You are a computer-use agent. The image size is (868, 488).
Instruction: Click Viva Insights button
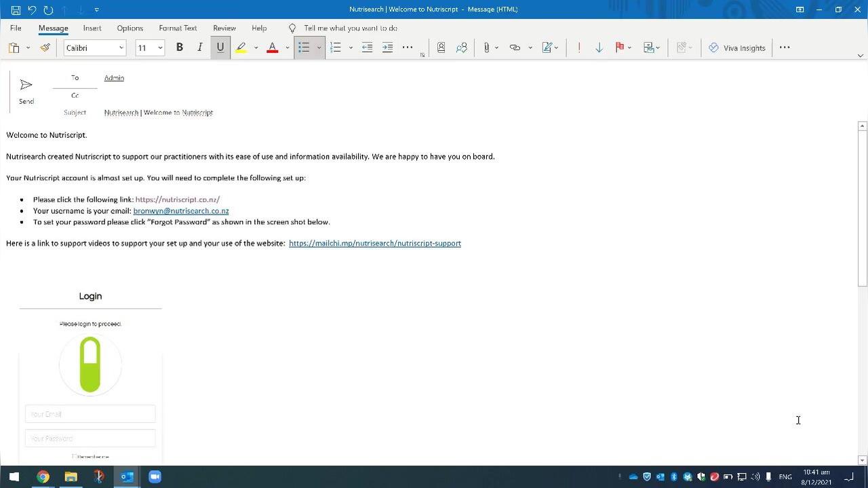736,48
